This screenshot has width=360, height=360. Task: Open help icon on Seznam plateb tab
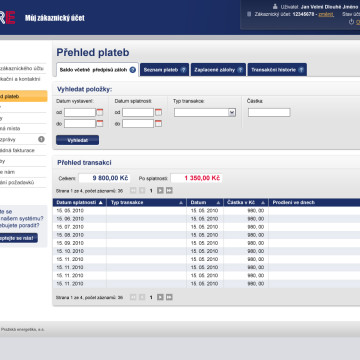183,70
